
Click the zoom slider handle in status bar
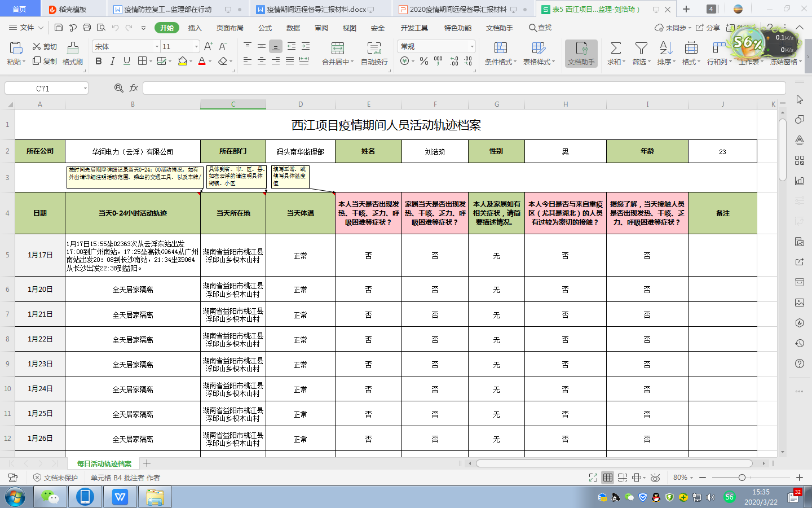tap(742, 478)
